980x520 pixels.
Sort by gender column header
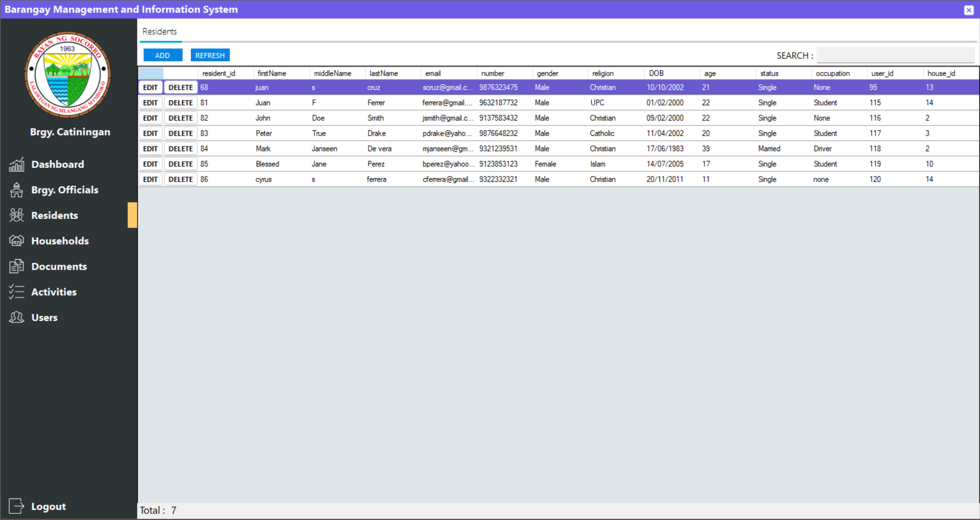(560, 73)
